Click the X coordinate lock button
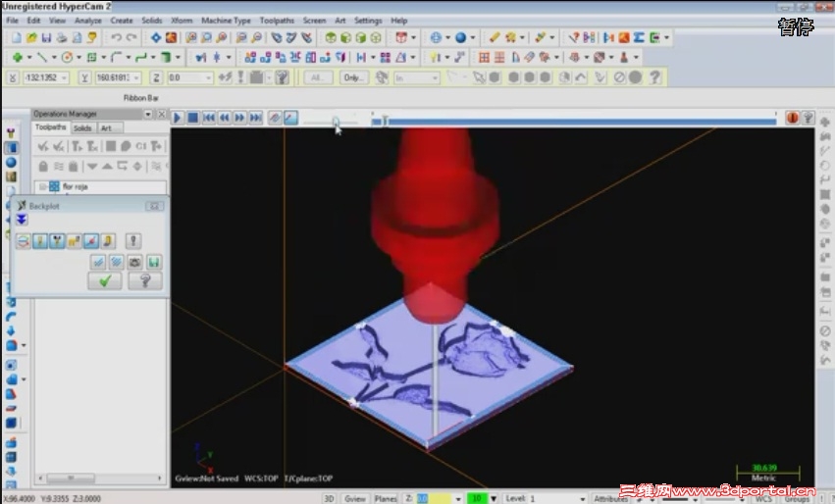The height and width of the screenshot is (504, 835). pos(13,77)
